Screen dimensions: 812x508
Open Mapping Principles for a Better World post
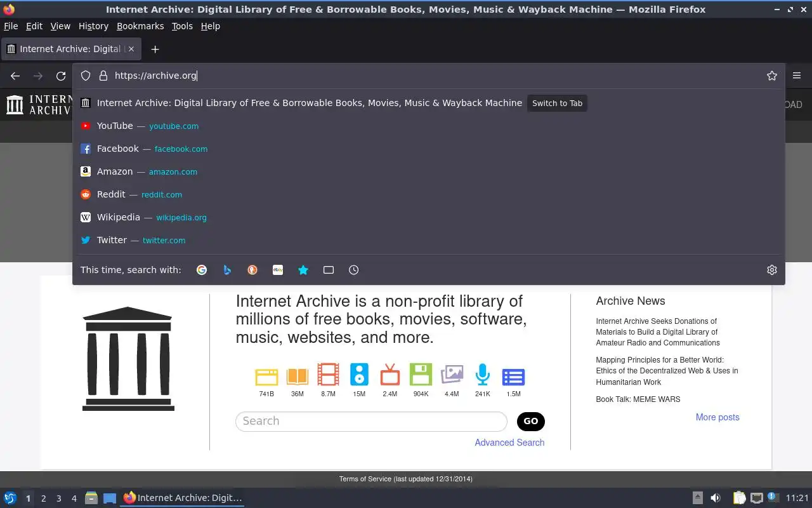[667, 371]
